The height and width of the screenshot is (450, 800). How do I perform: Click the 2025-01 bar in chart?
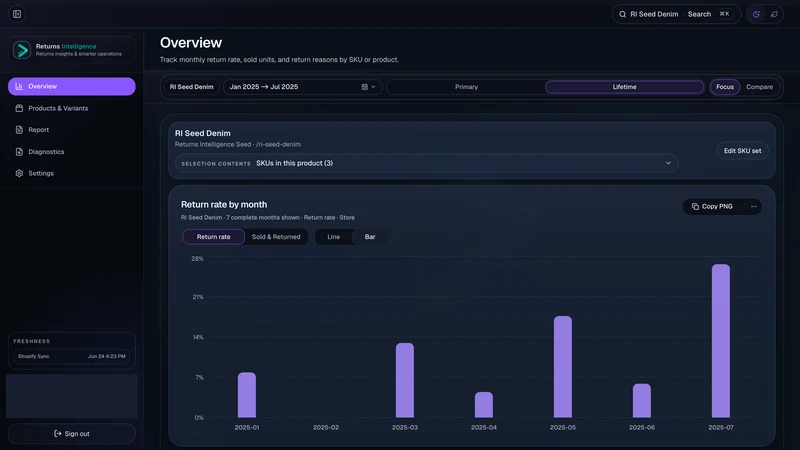click(x=247, y=395)
